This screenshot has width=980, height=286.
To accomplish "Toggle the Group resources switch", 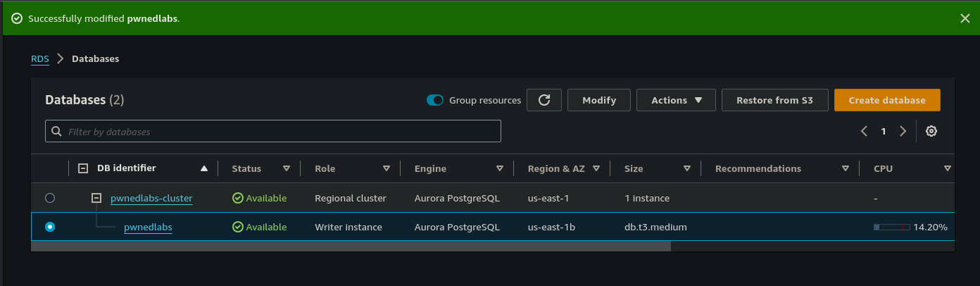I will [435, 100].
